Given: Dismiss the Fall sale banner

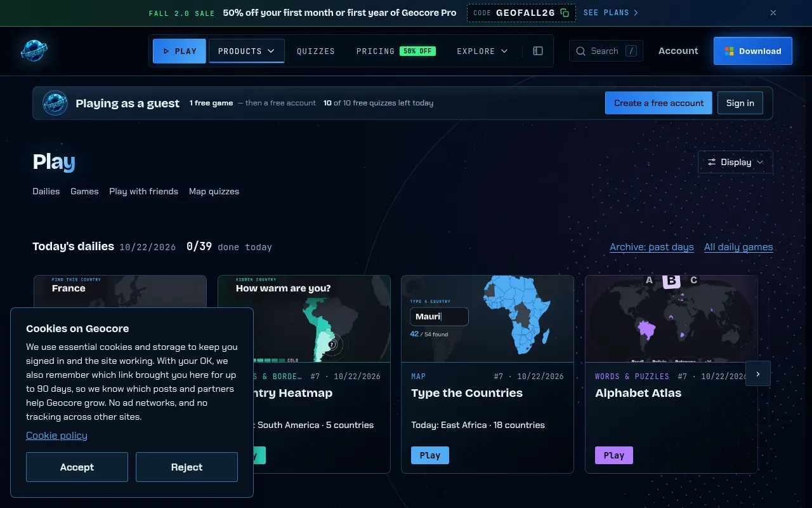Looking at the screenshot, I should pyautogui.click(x=773, y=13).
